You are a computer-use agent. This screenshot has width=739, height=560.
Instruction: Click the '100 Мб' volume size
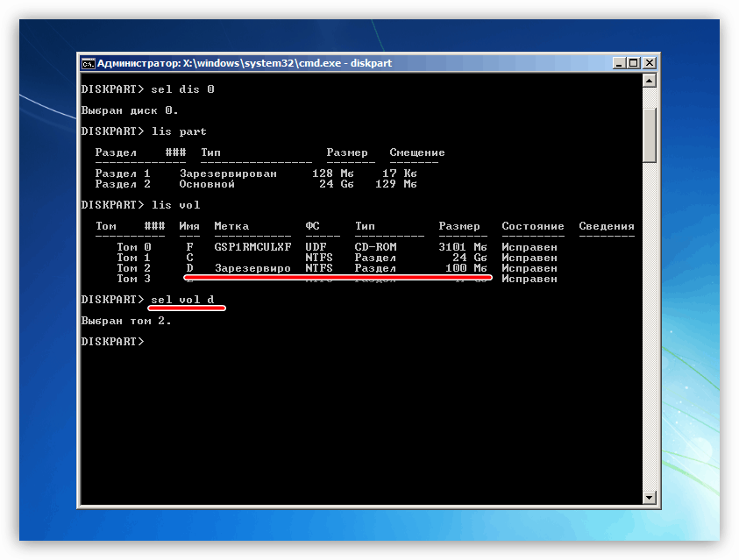click(466, 268)
